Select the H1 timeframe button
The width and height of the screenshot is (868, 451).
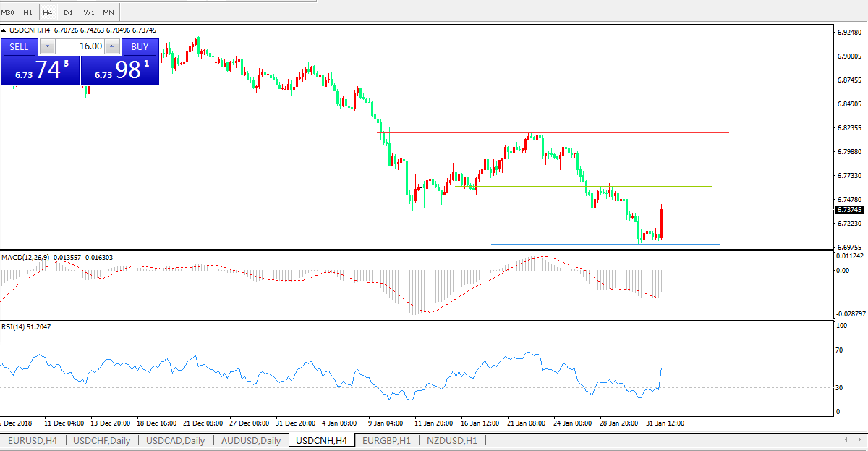[28, 12]
